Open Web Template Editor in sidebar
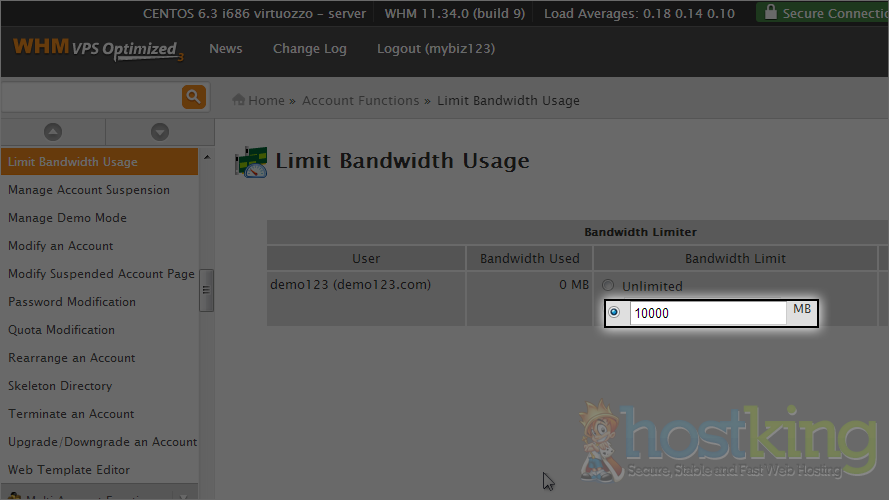Screen dimensions: 889x500 (x=69, y=470)
